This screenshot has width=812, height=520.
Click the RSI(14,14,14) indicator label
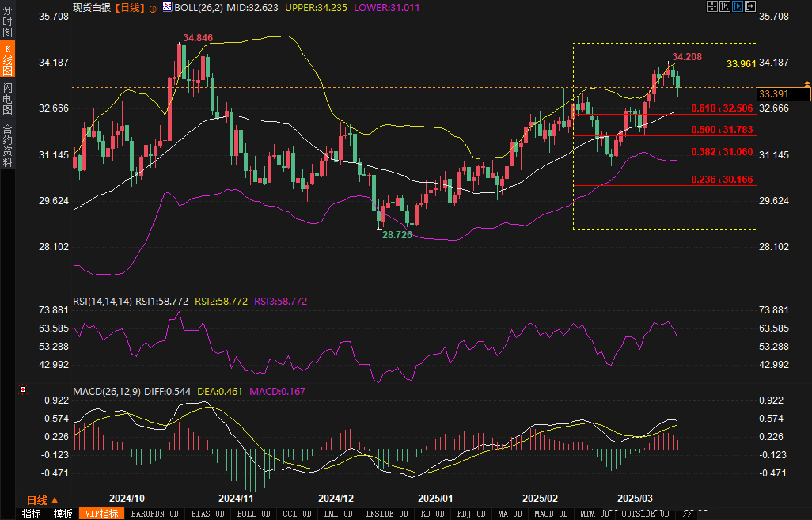pyautogui.click(x=102, y=301)
